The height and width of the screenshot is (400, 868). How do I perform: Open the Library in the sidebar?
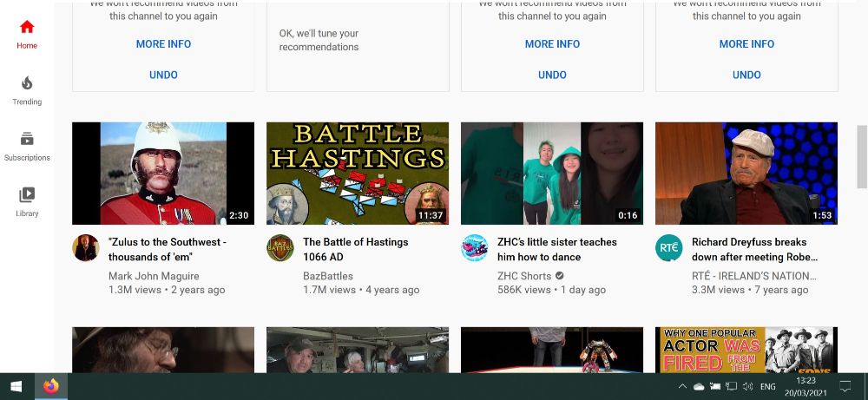(x=27, y=202)
